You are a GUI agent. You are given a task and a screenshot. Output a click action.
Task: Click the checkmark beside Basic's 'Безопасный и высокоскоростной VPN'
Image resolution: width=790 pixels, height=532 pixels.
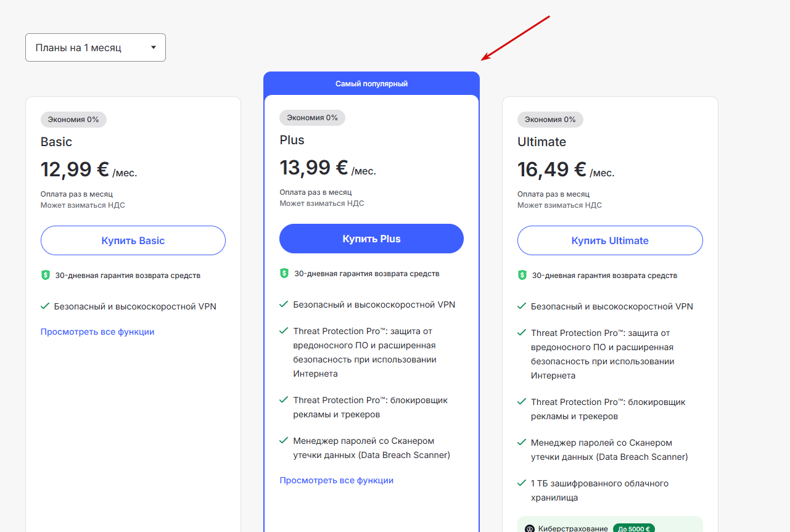coord(45,306)
